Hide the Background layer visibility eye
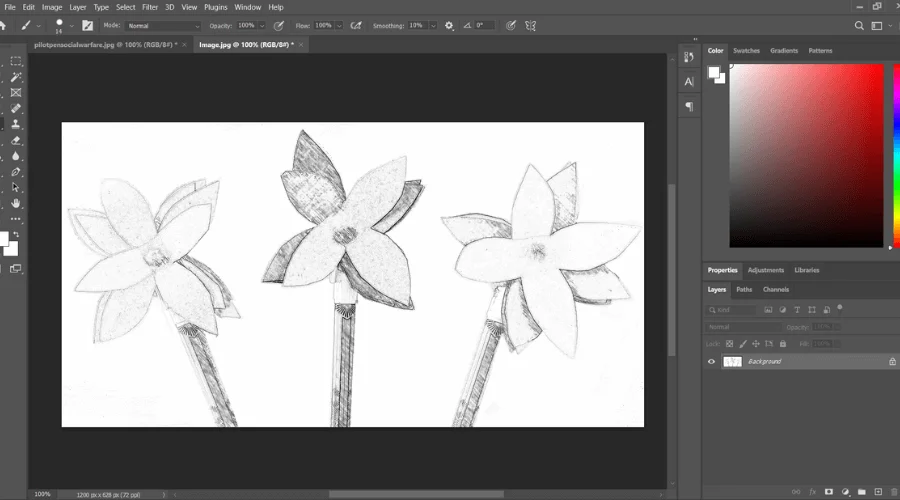This screenshot has height=500, width=900. pyautogui.click(x=711, y=361)
